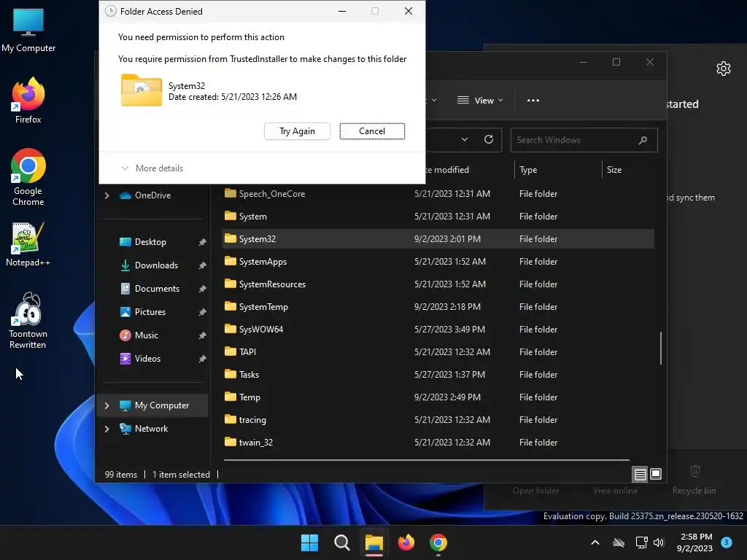Open Desktop in Quick access
The image size is (747, 560).
pos(150,242)
